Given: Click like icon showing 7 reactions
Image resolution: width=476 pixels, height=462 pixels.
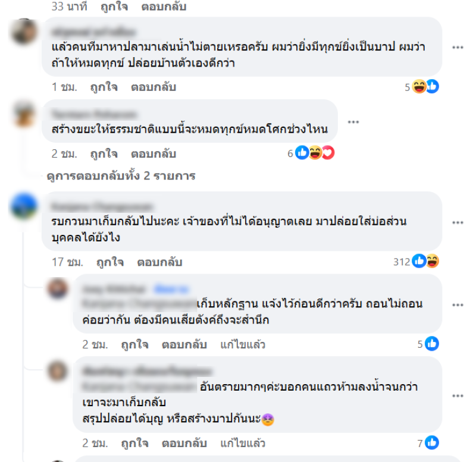Looking at the screenshot, I should click(432, 442).
